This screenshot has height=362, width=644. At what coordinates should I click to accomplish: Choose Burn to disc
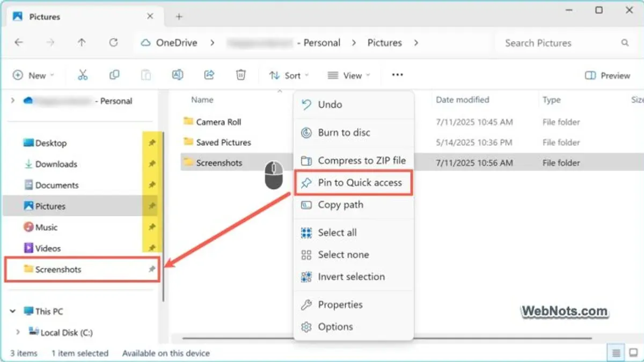(x=354, y=132)
